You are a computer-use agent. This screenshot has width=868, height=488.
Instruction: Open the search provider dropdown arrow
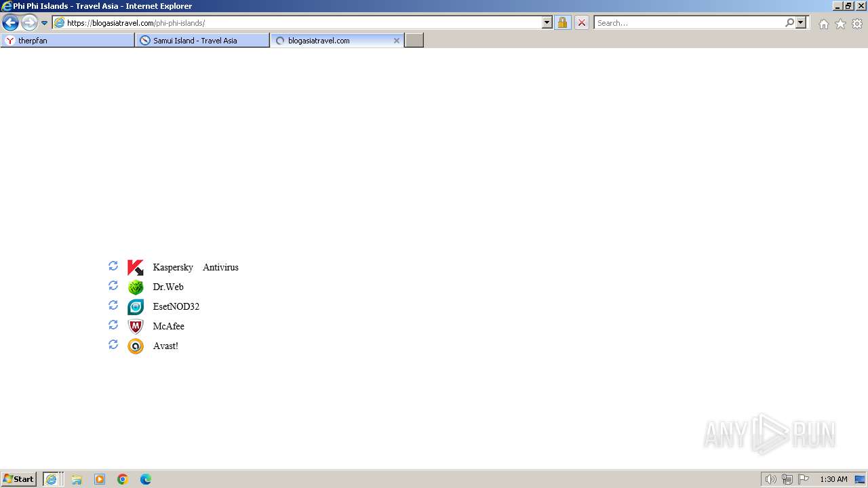pyautogui.click(x=801, y=22)
